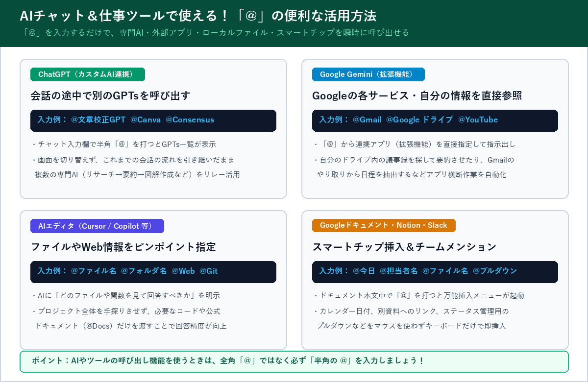Click 入力例： label in the Googleドキュメント card

334,271
